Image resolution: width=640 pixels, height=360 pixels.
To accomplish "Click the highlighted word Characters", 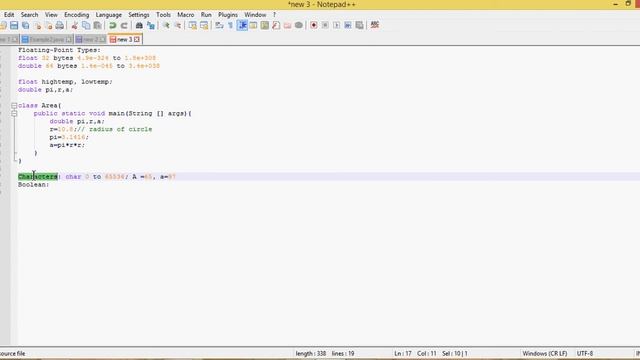I will (38, 177).
